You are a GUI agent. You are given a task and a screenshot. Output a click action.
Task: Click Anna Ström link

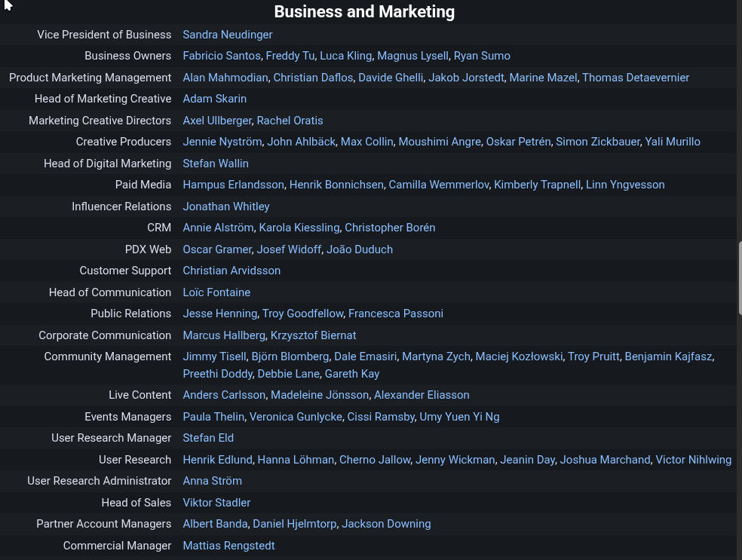(213, 482)
